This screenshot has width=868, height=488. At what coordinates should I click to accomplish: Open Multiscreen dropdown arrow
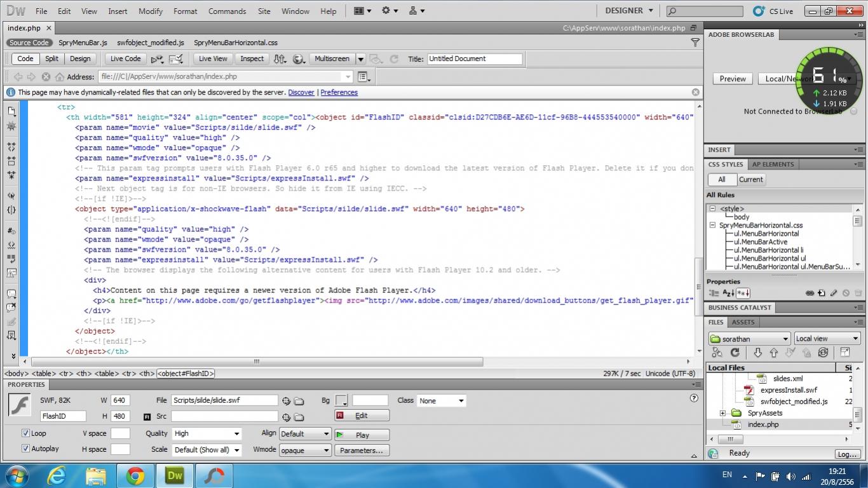tap(360, 59)
